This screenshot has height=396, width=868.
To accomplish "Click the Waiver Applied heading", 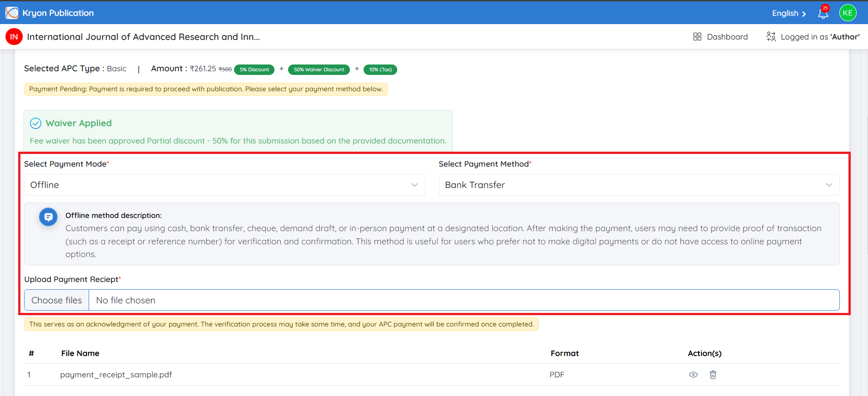I will pos(79,123).
